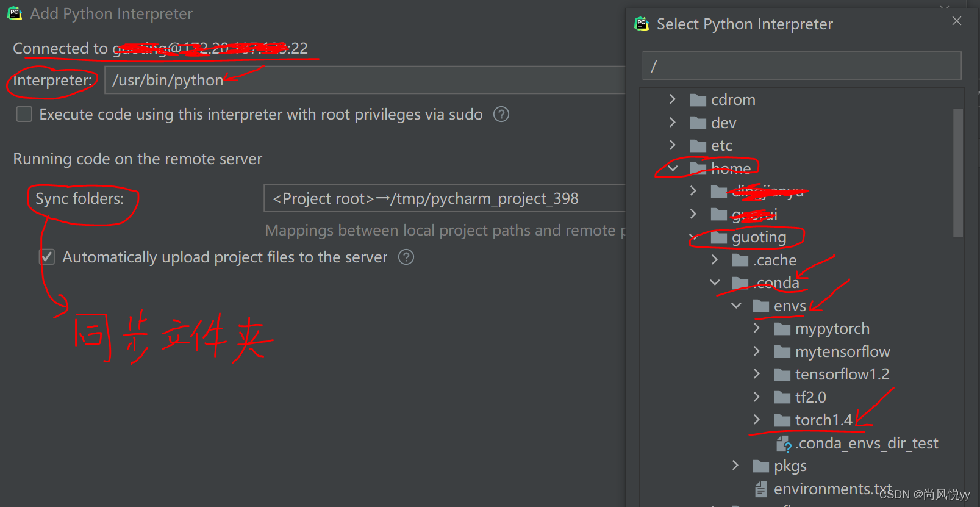Click the Select Python Interpreter PyCharm icon
Screen dimensions: 980x507
coord(642,24)
